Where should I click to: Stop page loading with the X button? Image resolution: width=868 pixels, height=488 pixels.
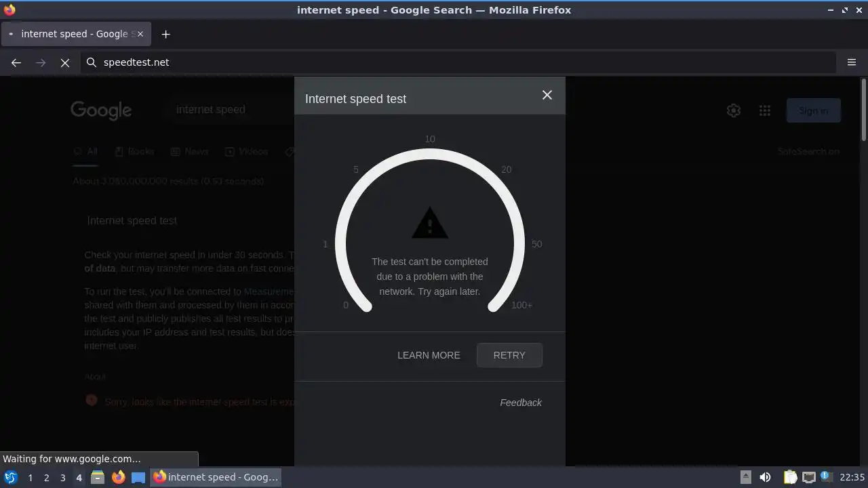(x=65, y=62)
